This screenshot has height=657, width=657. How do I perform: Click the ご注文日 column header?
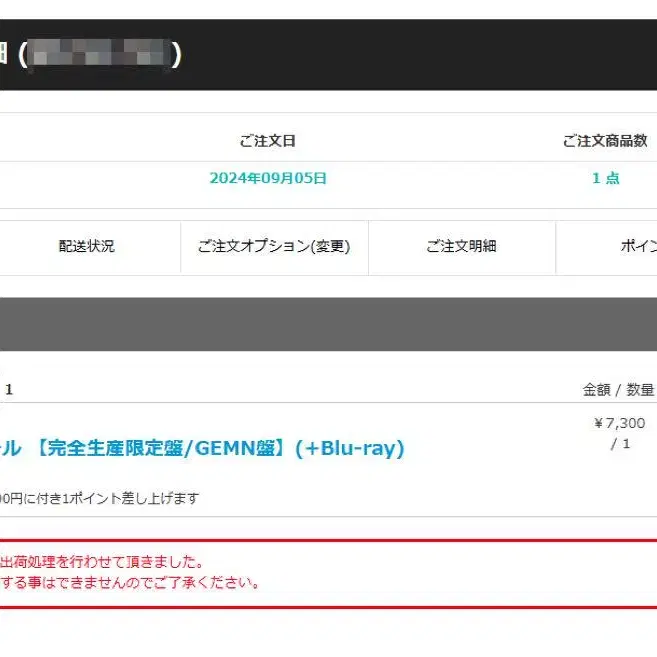pos(268,141)
